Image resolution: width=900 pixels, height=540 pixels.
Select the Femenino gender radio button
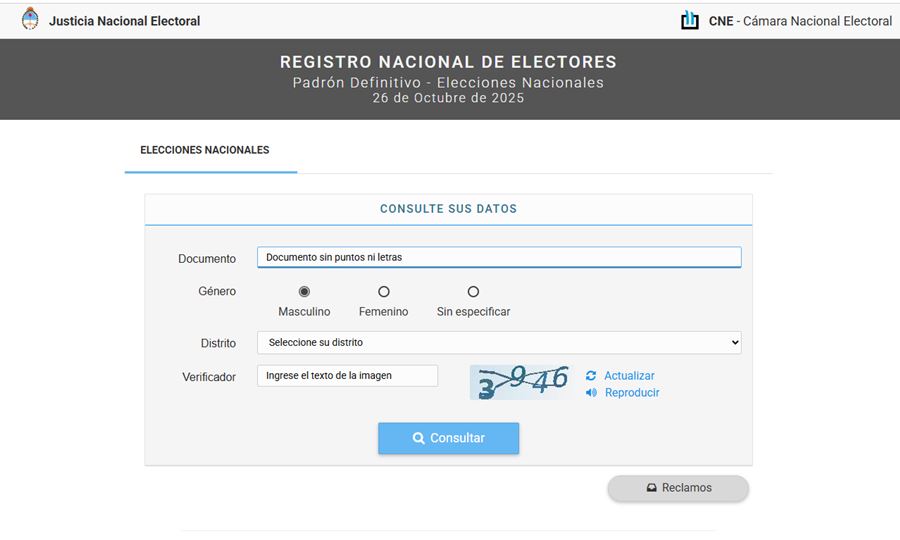[x=384, y=292]
